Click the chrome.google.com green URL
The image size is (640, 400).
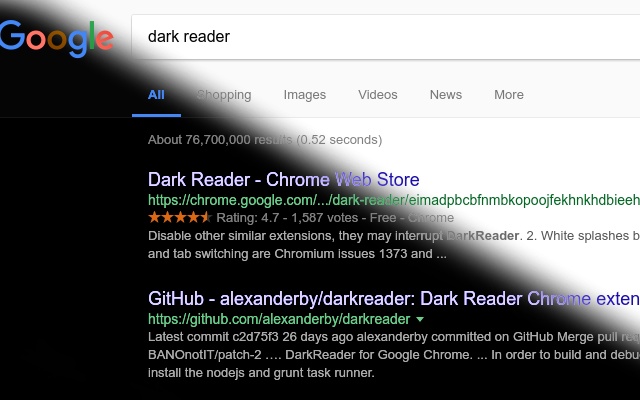[x=394, y=200]
